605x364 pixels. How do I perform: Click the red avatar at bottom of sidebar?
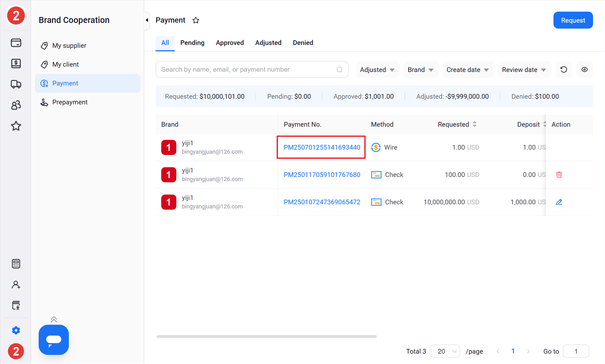click(16, 351)
